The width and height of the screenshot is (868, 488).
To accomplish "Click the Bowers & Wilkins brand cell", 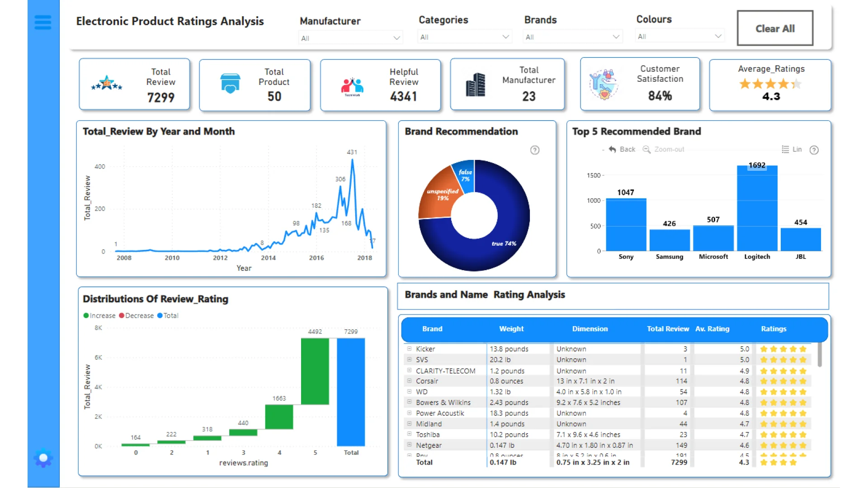I will pyautogui.click(x=443, y=403).
